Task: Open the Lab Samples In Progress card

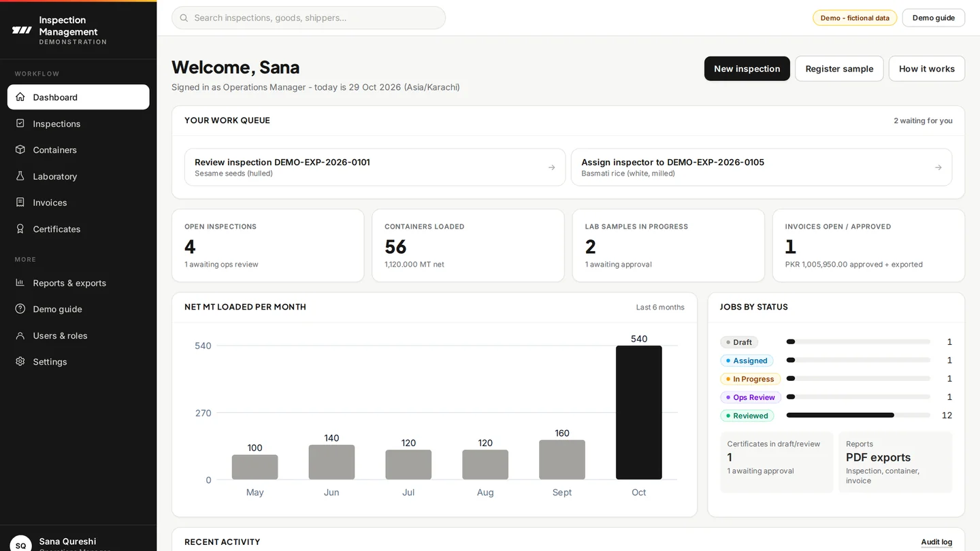Action: click(668, 246)
